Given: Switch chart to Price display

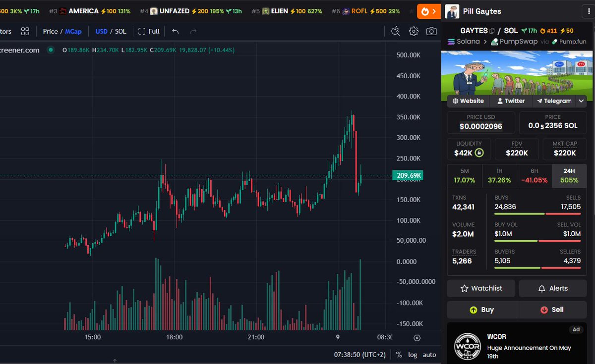Looking at the screenshot, I should [50, 31].
